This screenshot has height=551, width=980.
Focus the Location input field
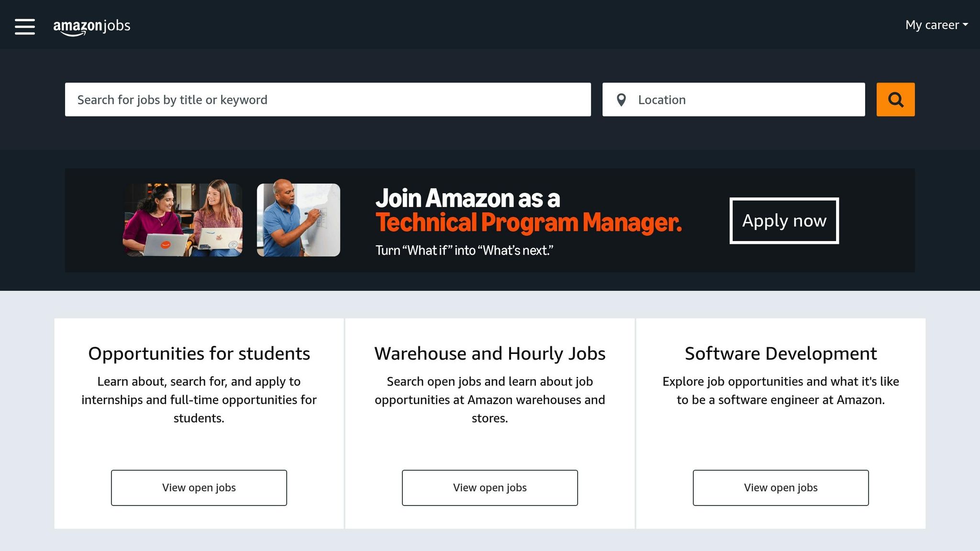(746, 99)
